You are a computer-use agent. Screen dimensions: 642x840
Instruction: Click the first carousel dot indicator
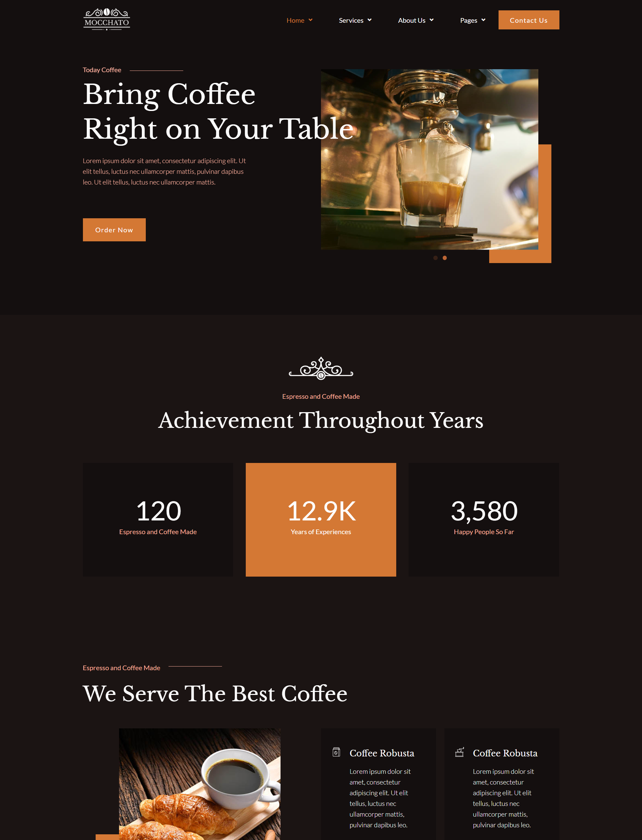coord(436,257)
